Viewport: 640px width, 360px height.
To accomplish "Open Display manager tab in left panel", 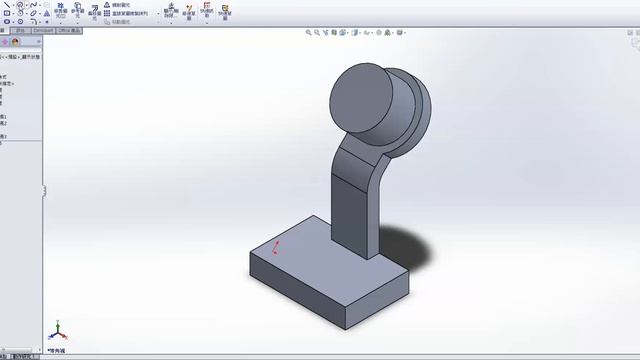I will click(x=16, y=42).
